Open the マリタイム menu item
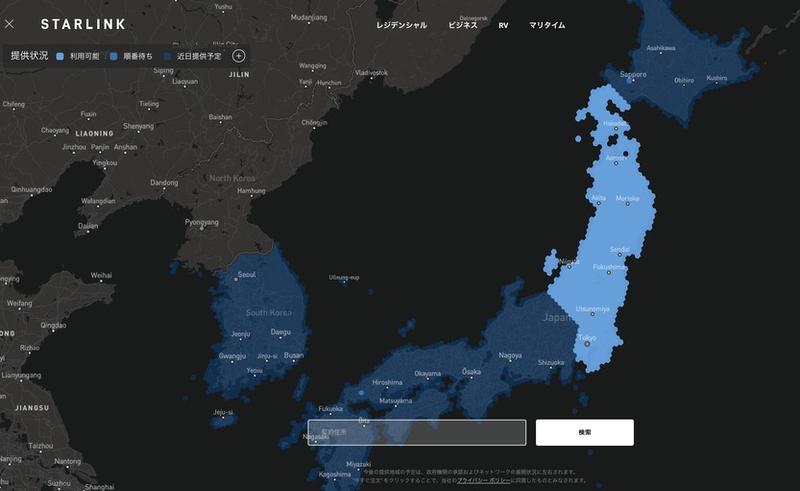The image size is (800, 491). coord(547,25)
